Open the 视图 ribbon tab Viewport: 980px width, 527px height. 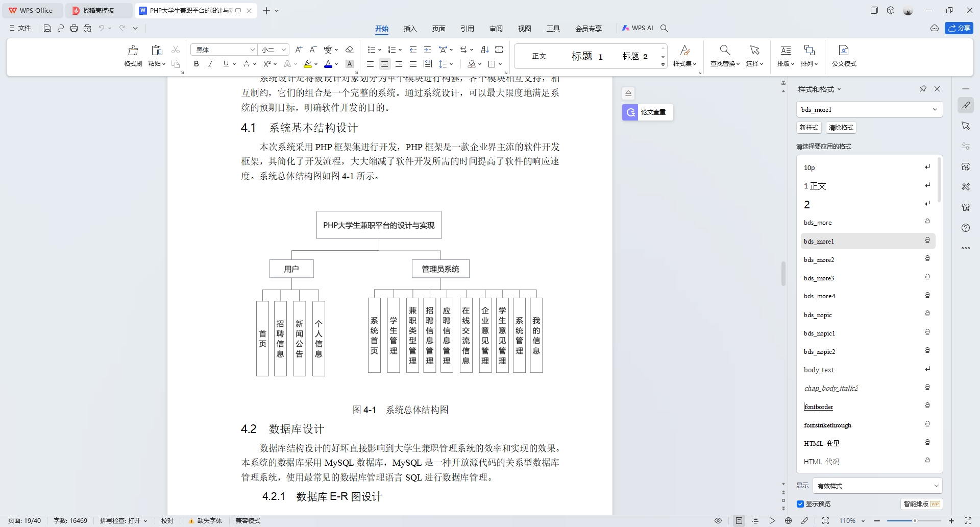coord(525,29)
